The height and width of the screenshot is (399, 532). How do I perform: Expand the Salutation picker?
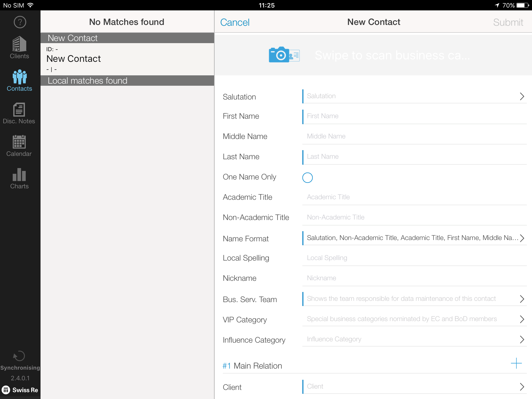[x=415, y=96]
